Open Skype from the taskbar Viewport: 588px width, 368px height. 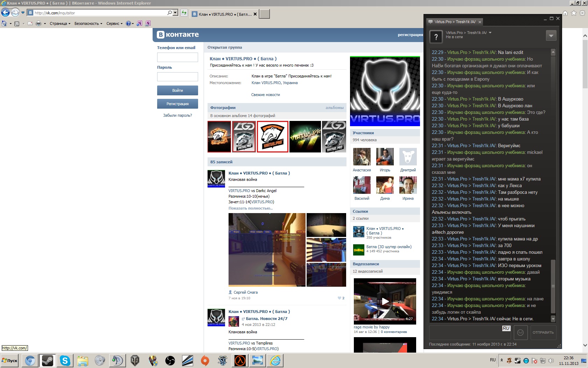click(x=65, y=361)
